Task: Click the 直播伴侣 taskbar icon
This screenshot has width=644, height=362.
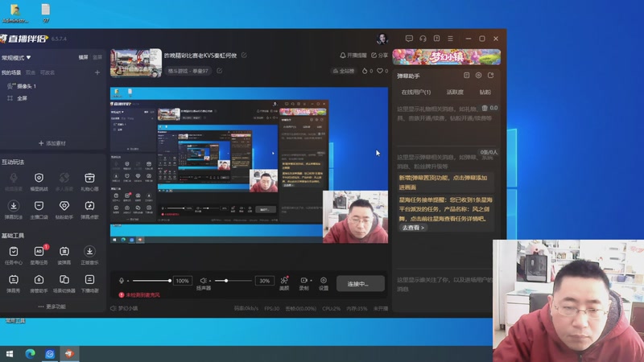Action: click(x=69, y=354)
